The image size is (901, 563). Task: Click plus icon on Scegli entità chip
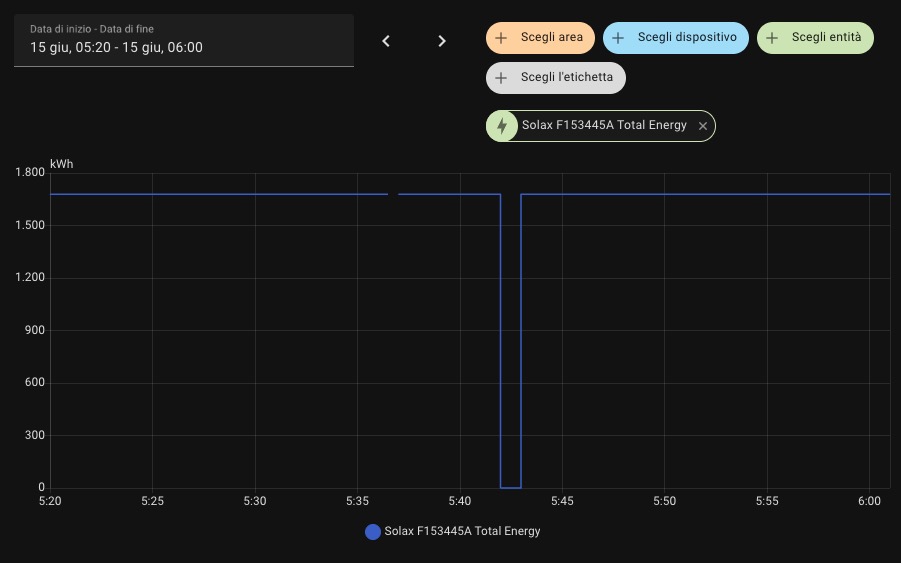772,38
